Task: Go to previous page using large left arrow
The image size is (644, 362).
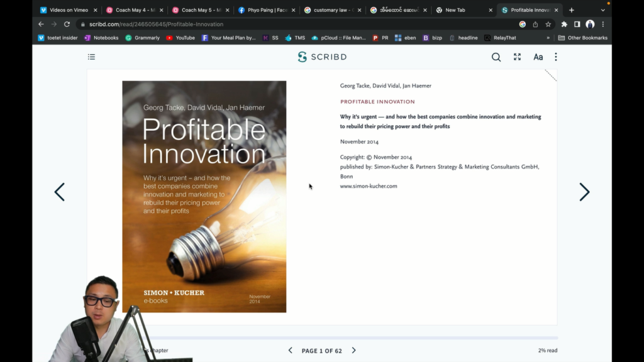Action: pos(60,192)
